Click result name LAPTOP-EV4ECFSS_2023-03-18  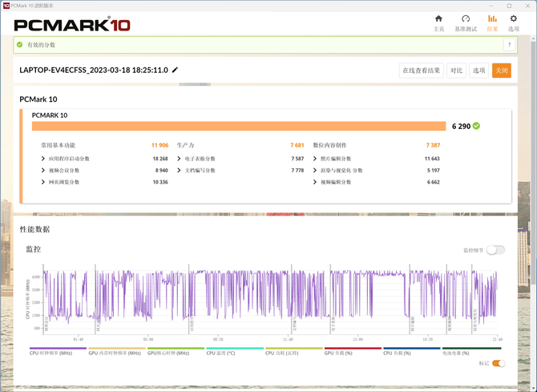[94, 71]
